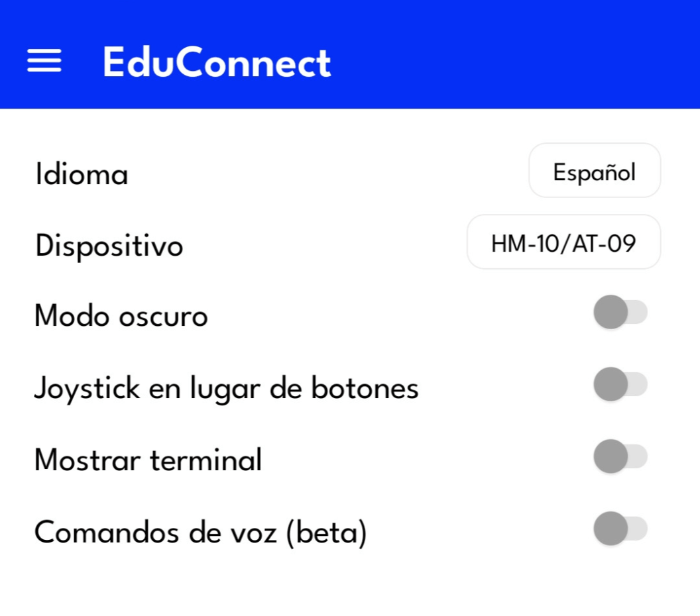Click the gray knob of voice commands switch
The image size is (700, 616).
611,529
